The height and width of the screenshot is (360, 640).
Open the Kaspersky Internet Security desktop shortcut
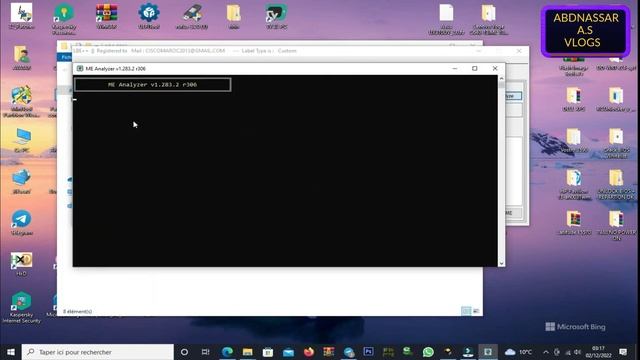[22, 307]
